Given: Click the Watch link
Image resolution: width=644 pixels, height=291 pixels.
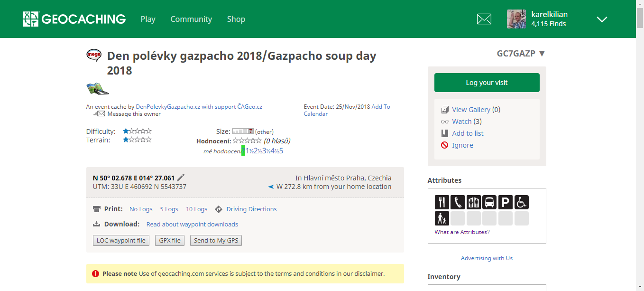Looking at the screenshot, I should tap(462, 122).
